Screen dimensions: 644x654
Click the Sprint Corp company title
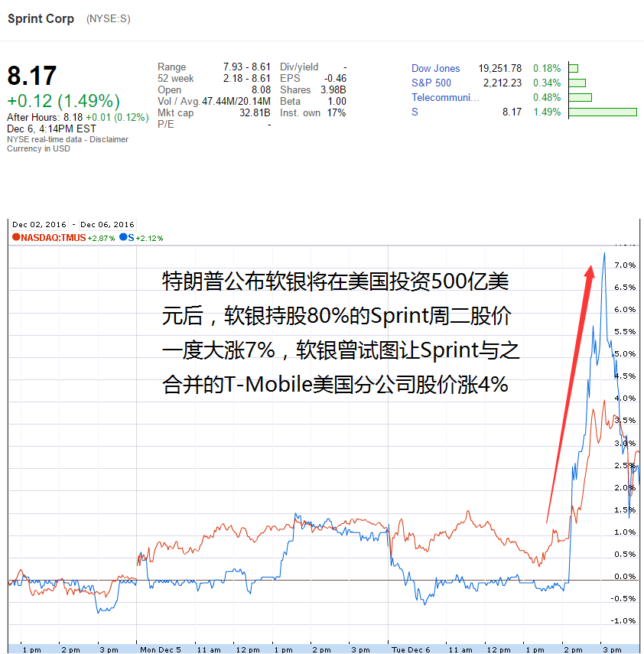click(x=41, y=19)
